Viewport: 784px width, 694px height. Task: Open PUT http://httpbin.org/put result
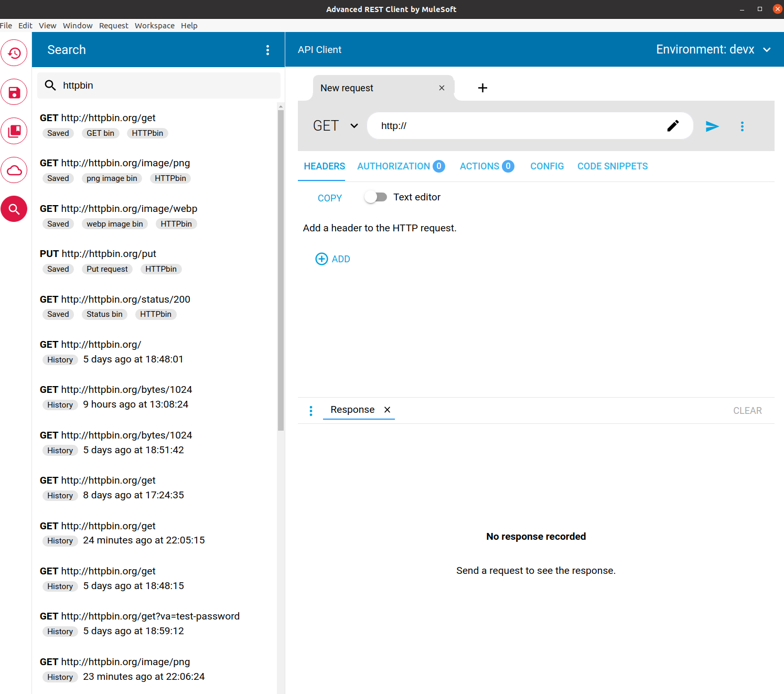point(155,261)
